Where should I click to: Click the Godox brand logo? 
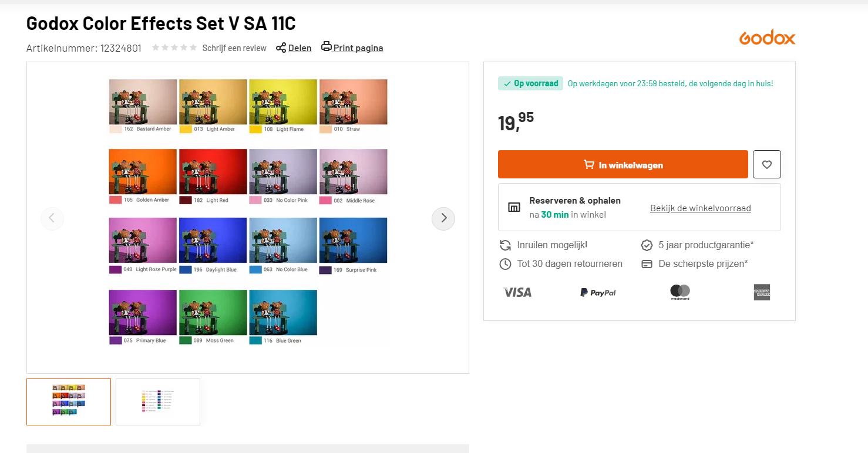(767, 38)
